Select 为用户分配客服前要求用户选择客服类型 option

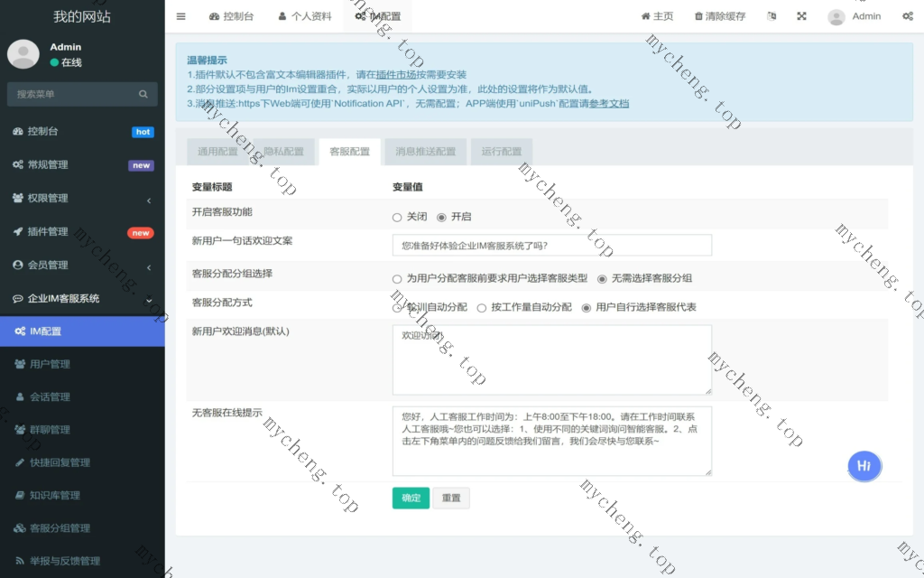(397, 279)
